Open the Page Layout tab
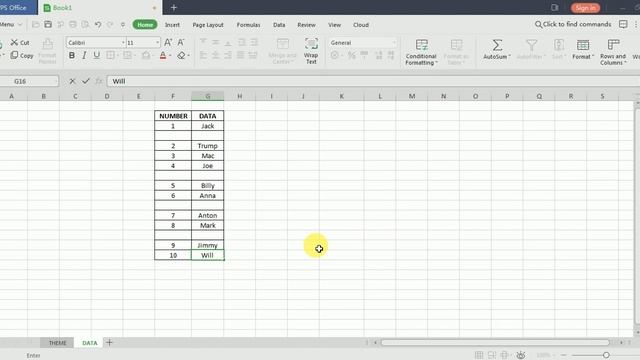The width and height of the screenshot is (640, 360). pos(208,24)
